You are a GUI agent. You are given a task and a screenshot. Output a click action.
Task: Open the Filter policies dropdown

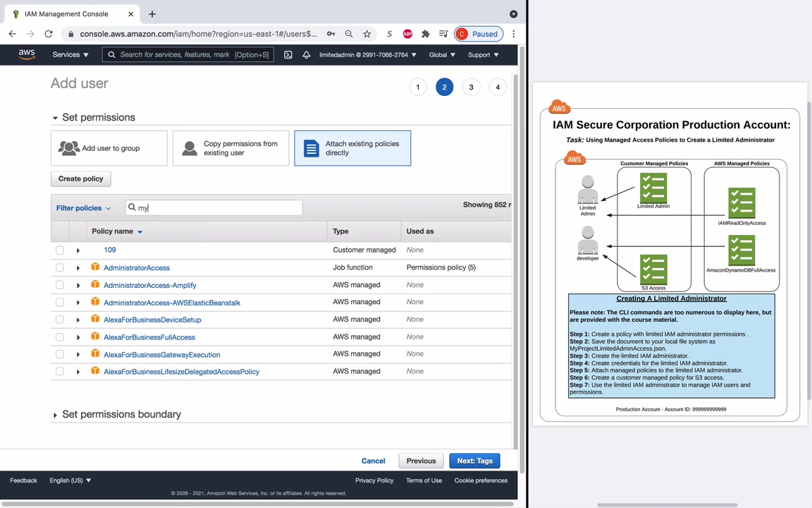coord(83,208)
